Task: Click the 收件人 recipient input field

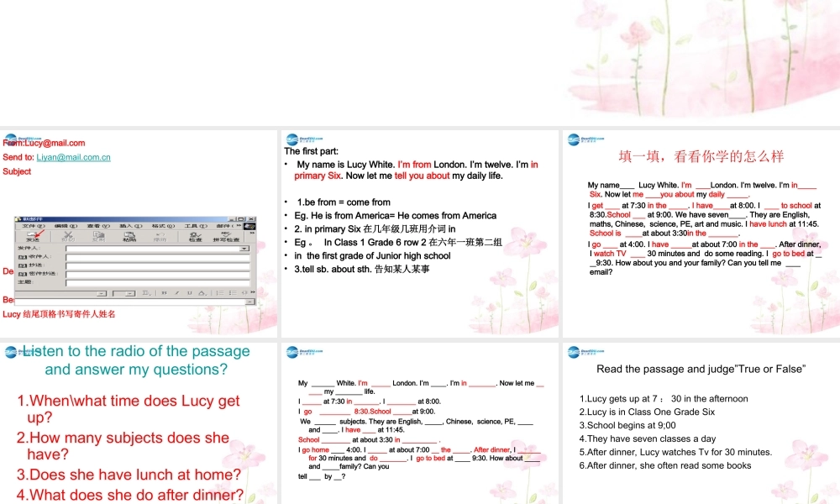Action: pyautogui.click(x=158, y=257)
